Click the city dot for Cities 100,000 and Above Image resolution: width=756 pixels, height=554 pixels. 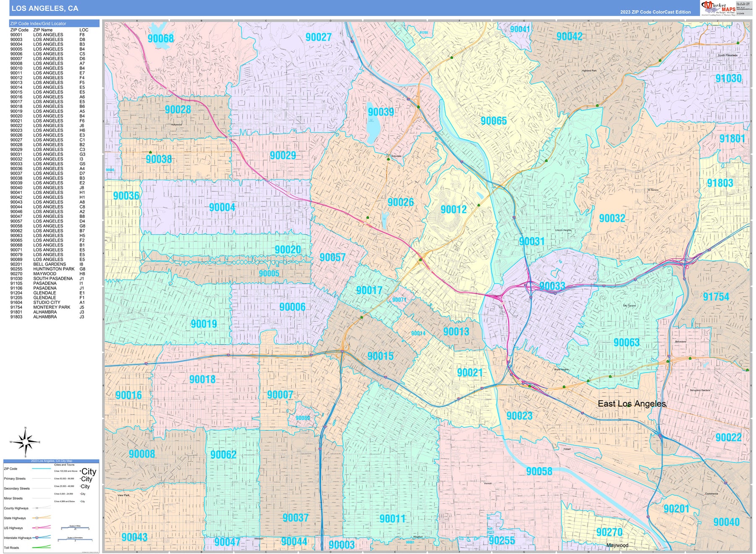[81, 471]
